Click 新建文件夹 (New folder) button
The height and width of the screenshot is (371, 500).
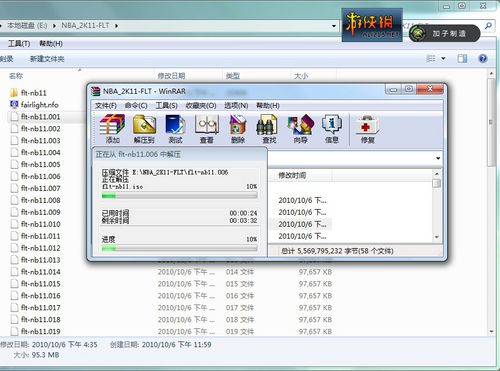click(x=47, y=59)
